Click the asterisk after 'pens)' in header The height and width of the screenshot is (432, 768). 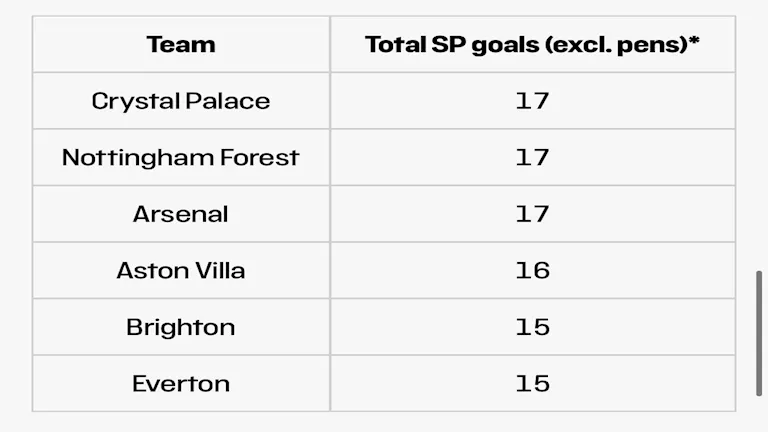(x=694, y=39)
